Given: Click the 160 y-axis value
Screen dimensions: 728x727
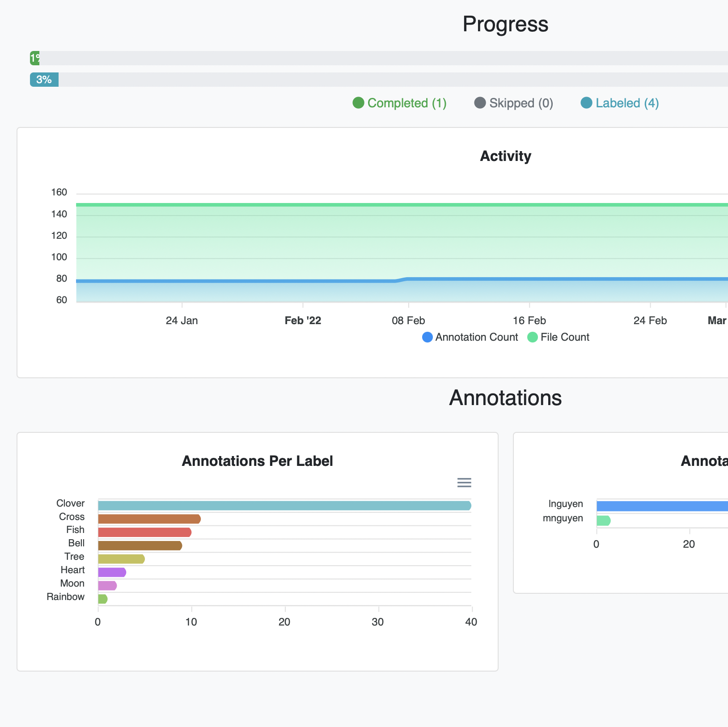Looking at the screenshot, I should click(59, 192).
